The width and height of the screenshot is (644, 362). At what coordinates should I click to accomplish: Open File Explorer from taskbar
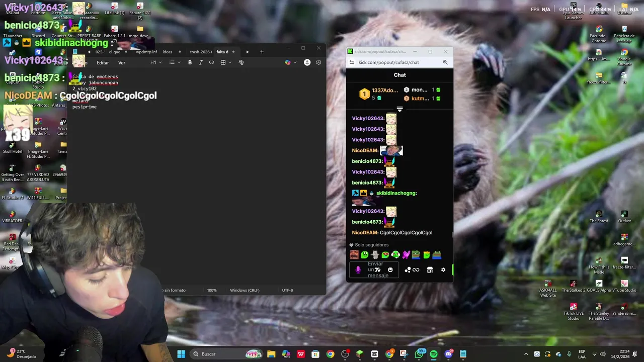coord(271,354)
